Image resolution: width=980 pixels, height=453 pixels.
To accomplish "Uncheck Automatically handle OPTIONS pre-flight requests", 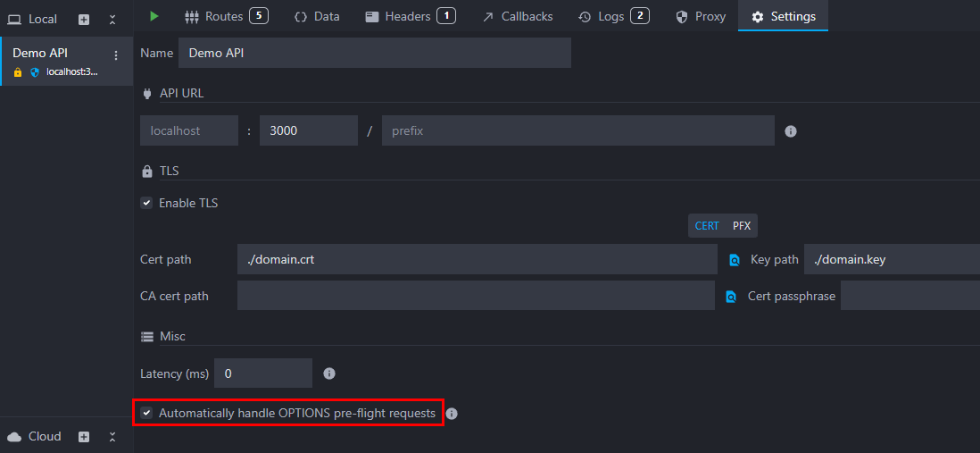I will click(x=146, y=413).
